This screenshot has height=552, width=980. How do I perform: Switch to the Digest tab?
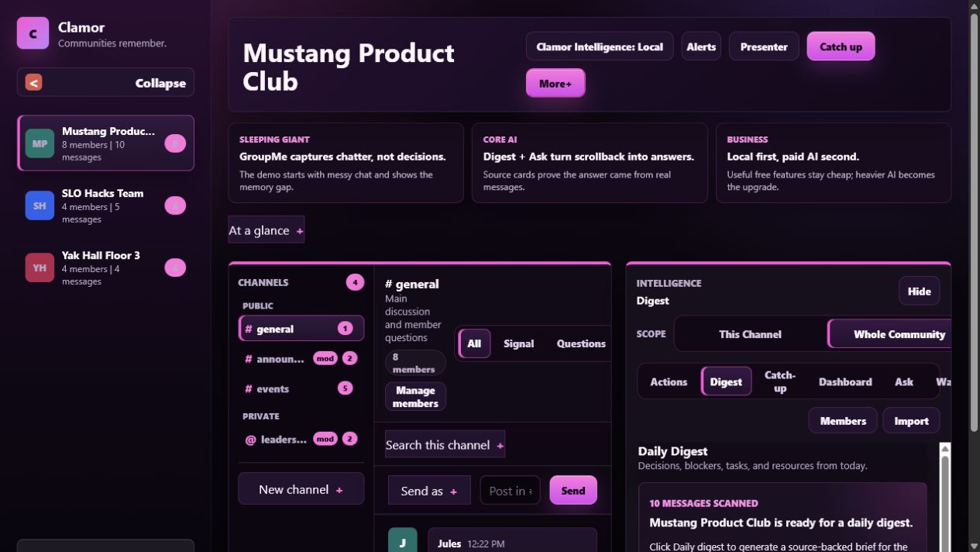726,381
